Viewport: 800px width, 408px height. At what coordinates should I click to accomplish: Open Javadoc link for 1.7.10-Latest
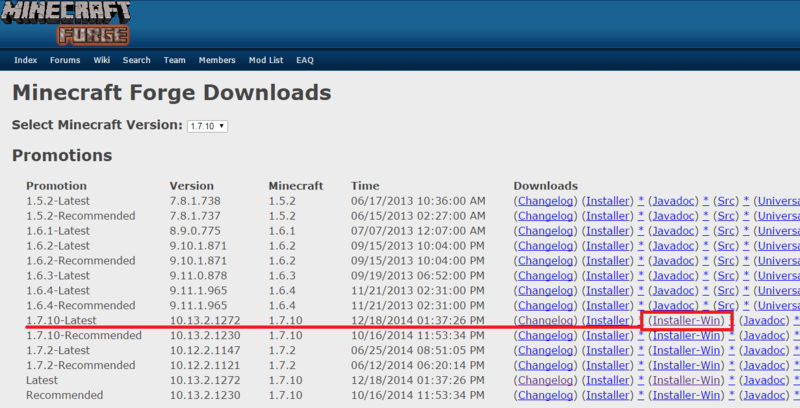(765, 321)
